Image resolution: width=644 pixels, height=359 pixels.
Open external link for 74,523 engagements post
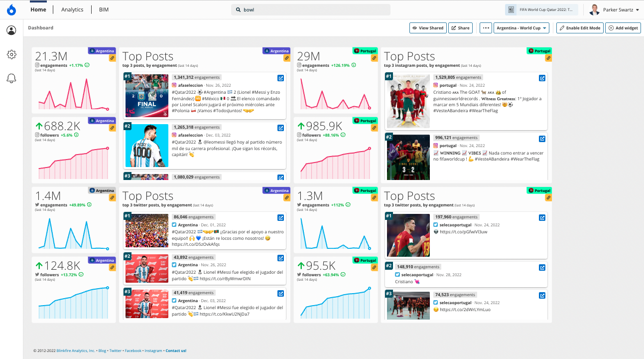(x=542, y=295)
